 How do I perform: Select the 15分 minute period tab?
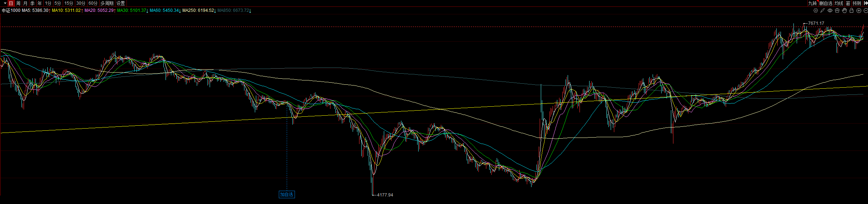(x=69, y=3)
